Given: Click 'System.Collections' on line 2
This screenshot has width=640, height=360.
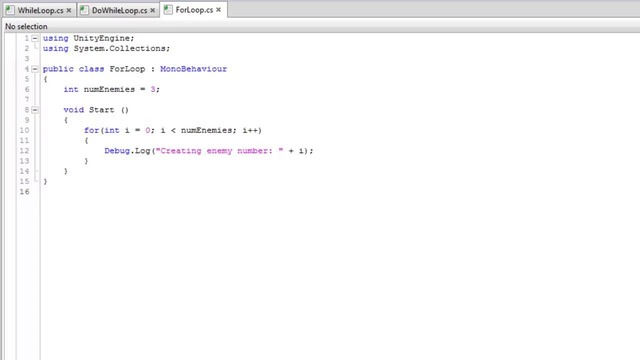Looking at the screenshot, I should 119,49.
